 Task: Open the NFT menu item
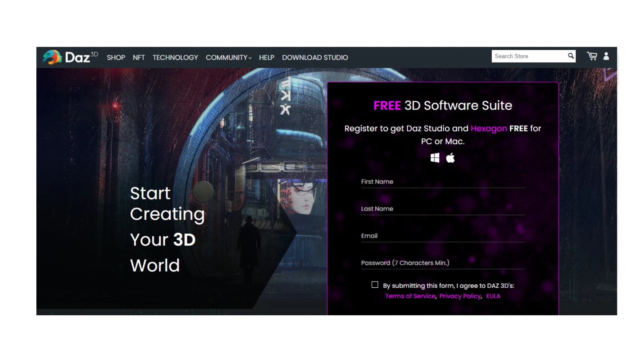coord(139,58)
